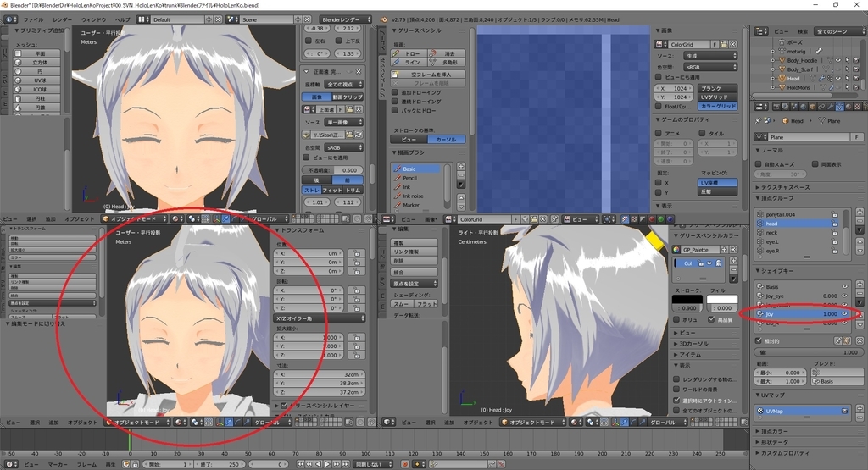Expand Body_Scarf in the outliner tree
Screen dimensions: 868x470
click(773, 69)
